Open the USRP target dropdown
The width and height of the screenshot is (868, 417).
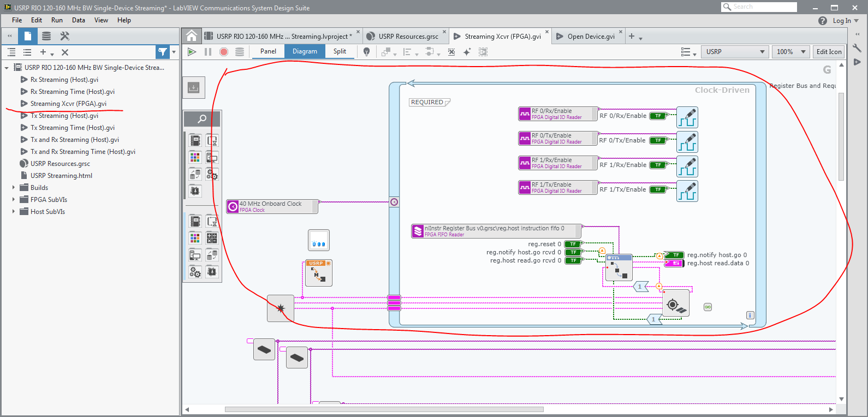pos(735,52)
